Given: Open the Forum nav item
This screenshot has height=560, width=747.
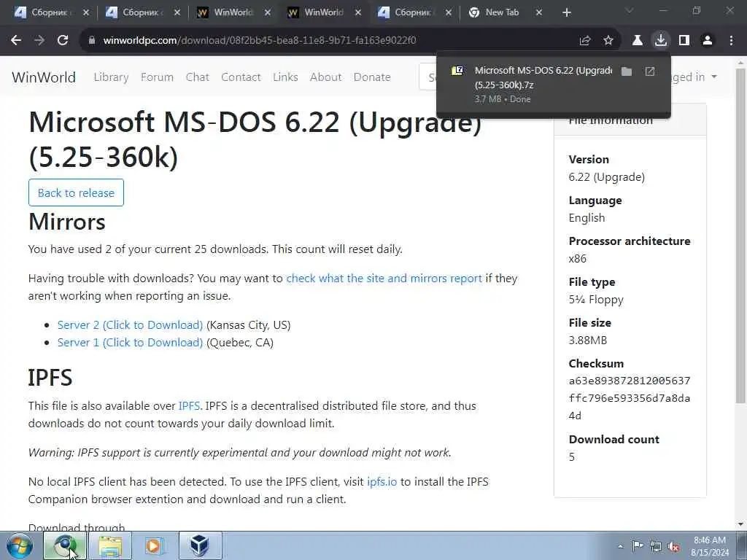Looking at the screenshot, I should click(x=158, y=77).
